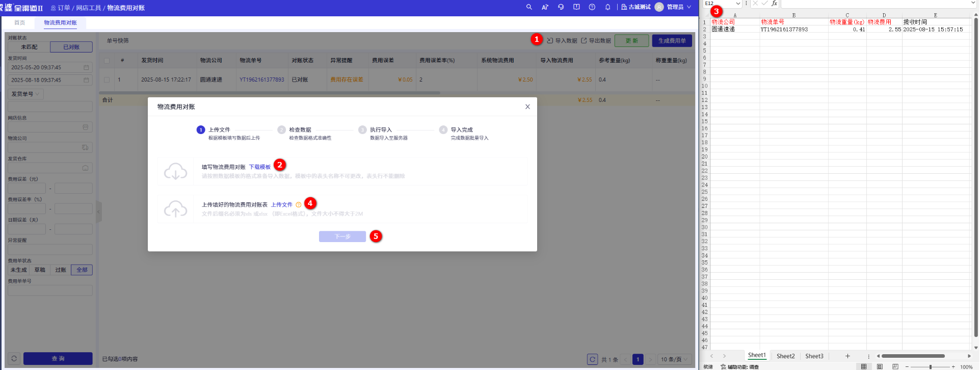Click Excel zoom in plus button
980x370 pixels.
point(953,367)
